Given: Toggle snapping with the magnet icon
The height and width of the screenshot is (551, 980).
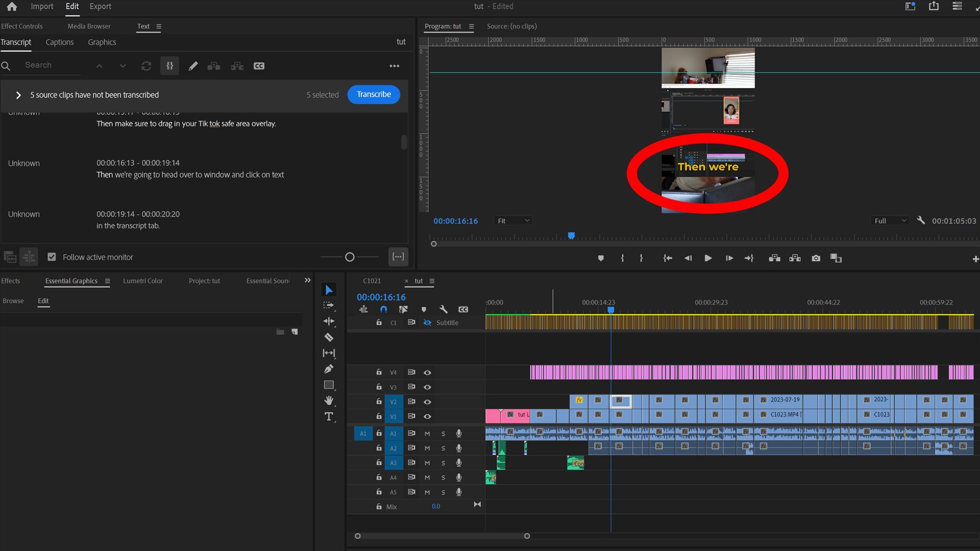Looking at the screenshot, I should (x=384, y=309).
